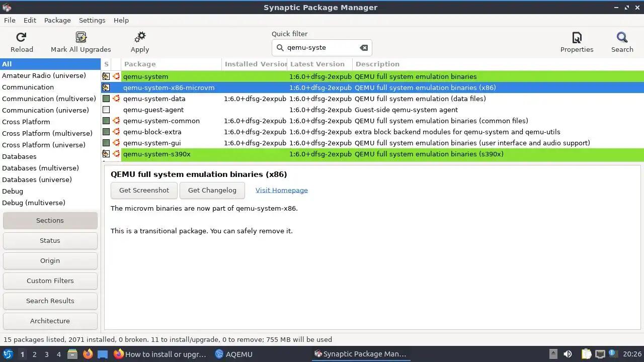Toggle the status box of qemu-system-s390x
Image resolution: width=644 pixels, height=362 pixels.
(x=106, y=154)
